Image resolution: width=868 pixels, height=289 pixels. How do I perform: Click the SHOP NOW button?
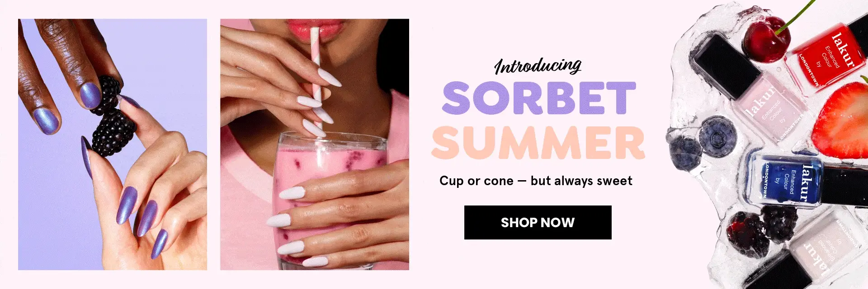(x=538, y=222)
